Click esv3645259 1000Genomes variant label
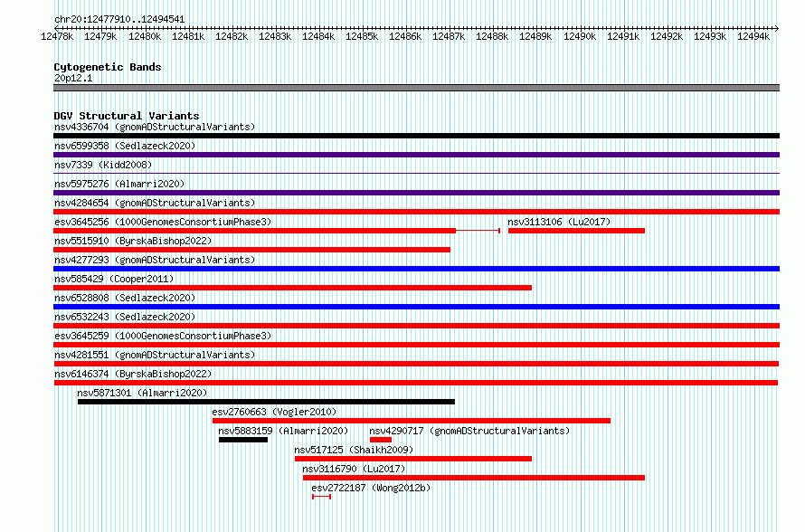This screenshot has width=805, height=532. pos(163,336)
